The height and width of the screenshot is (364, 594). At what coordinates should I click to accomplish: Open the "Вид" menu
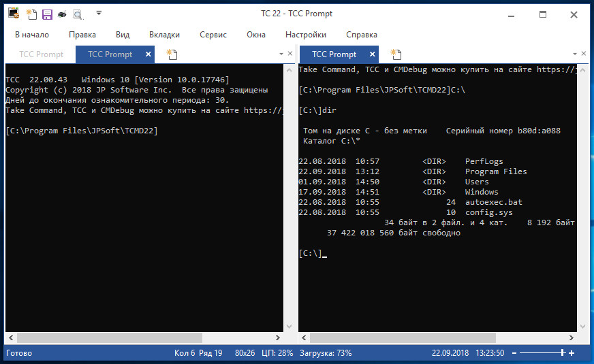click(x=123, y=35)
